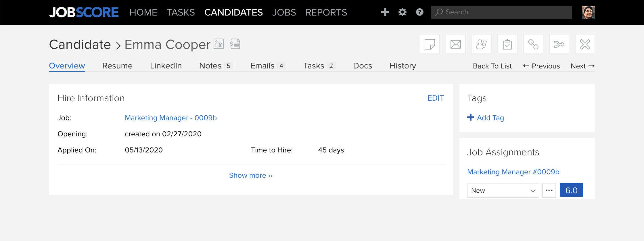The width and height of the screenshot is (644, 241).
Task: Open the help question mark icon
Action: pyautogui.click(x=419, y=12)
